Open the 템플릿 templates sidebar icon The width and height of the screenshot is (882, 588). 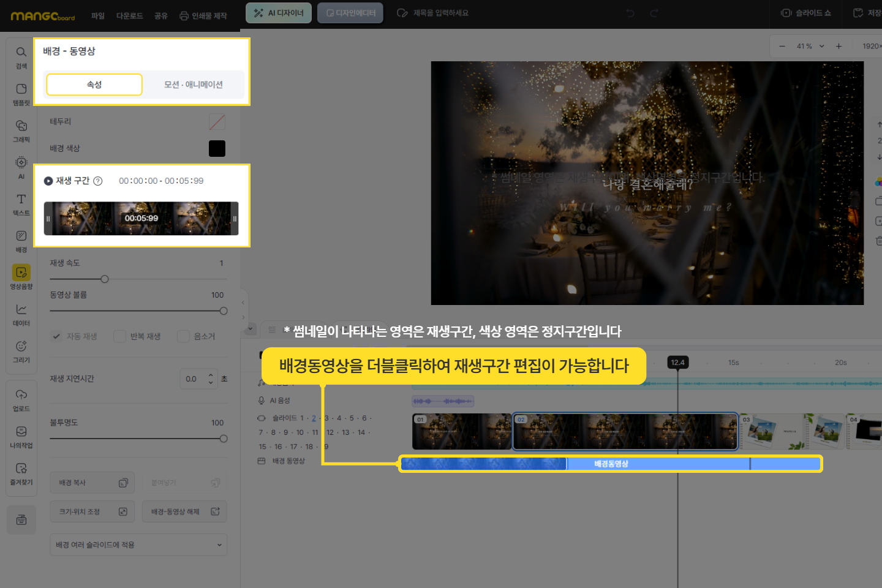click(x=21, y=93)
